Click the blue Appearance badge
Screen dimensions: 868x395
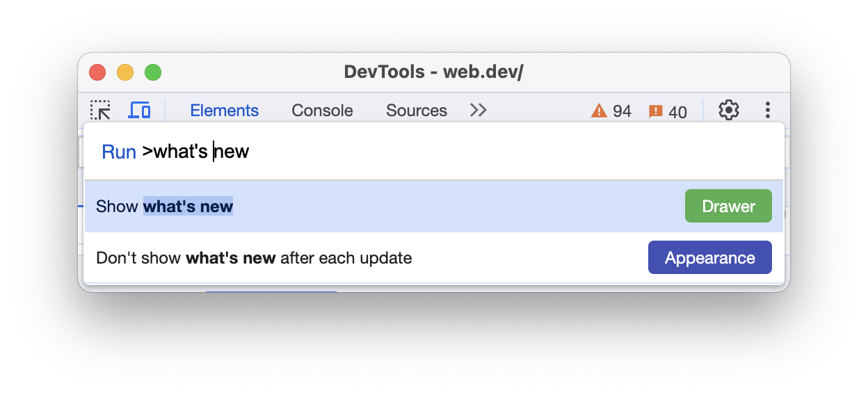[709, 257]
